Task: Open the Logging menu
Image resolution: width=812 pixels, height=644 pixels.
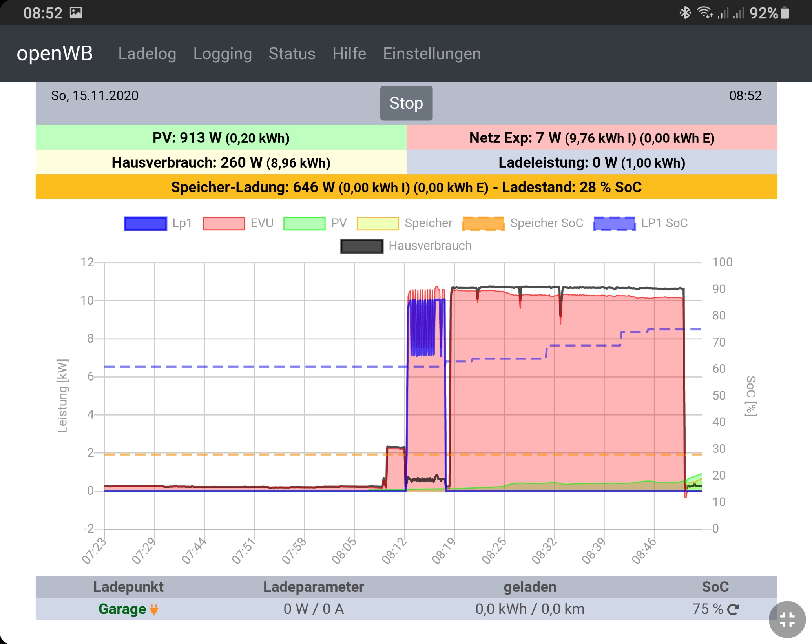Action: point(222,54)
